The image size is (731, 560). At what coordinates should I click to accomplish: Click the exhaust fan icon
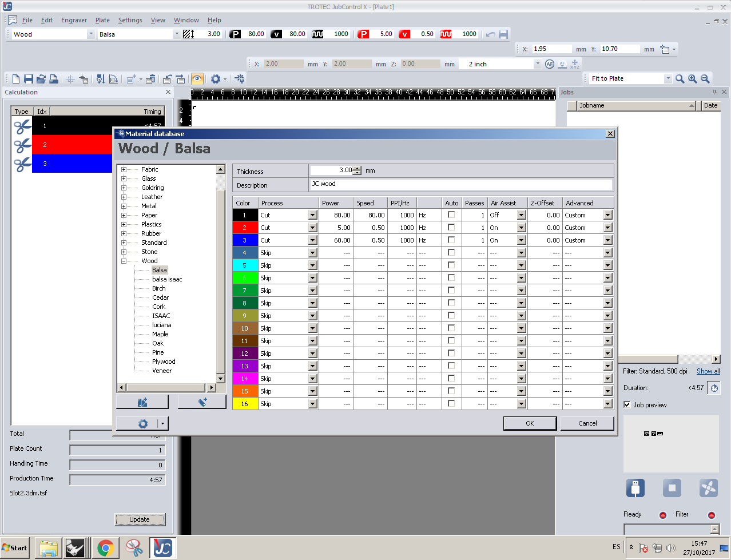tap(708, 488)
